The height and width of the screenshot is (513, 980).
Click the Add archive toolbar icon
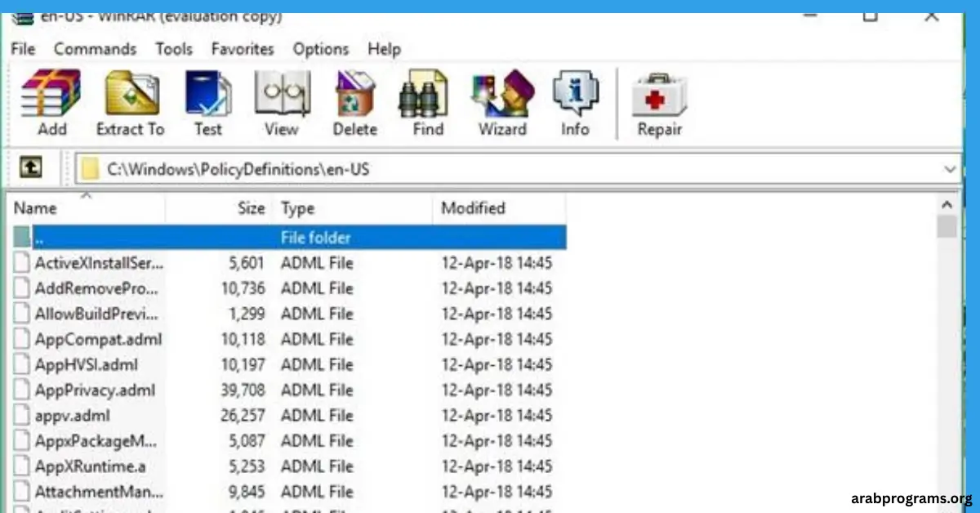(51, 94)
